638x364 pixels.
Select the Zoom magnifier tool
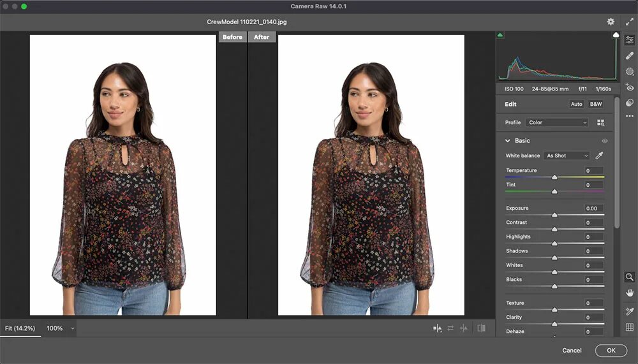[x=630, y=277]
